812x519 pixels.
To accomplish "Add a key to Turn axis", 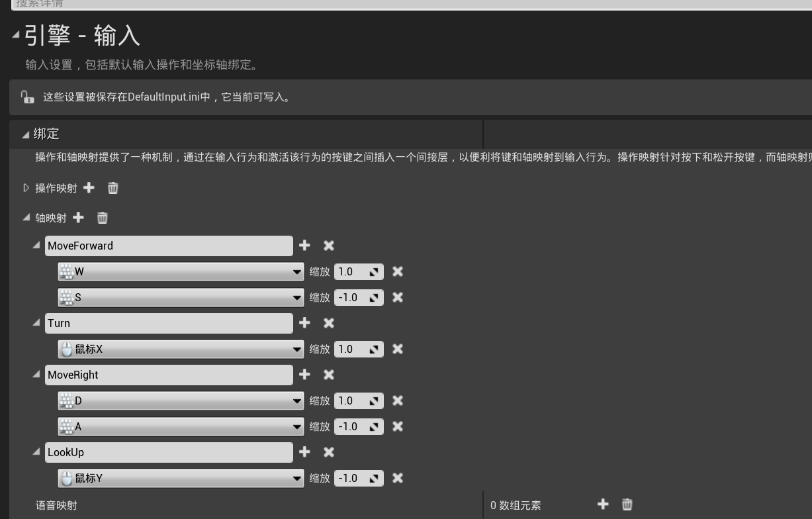I will (x=304, y=323).
